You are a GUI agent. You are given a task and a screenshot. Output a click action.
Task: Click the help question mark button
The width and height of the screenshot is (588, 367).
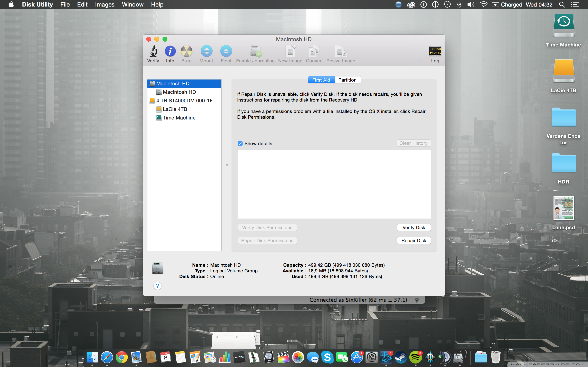coord(157,286)
